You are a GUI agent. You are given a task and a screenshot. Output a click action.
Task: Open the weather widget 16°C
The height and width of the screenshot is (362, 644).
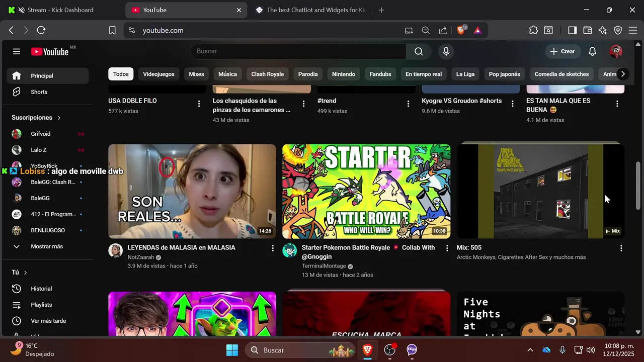click(x=32, y=350)
